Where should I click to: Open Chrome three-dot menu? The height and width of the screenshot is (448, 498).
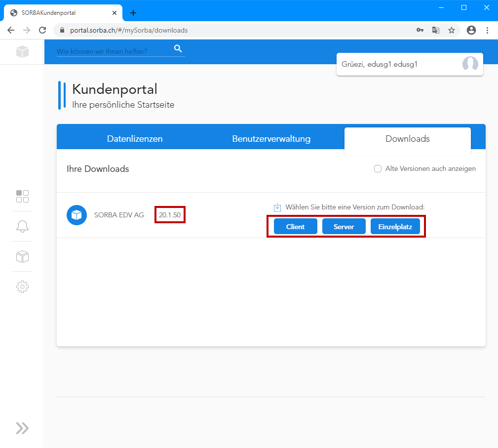487,30
